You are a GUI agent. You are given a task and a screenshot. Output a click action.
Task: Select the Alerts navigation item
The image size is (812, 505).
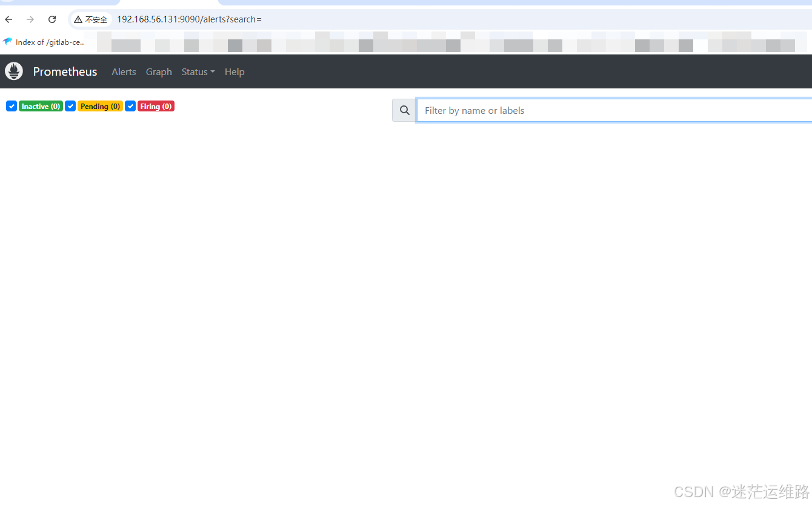tap(124, 71)
